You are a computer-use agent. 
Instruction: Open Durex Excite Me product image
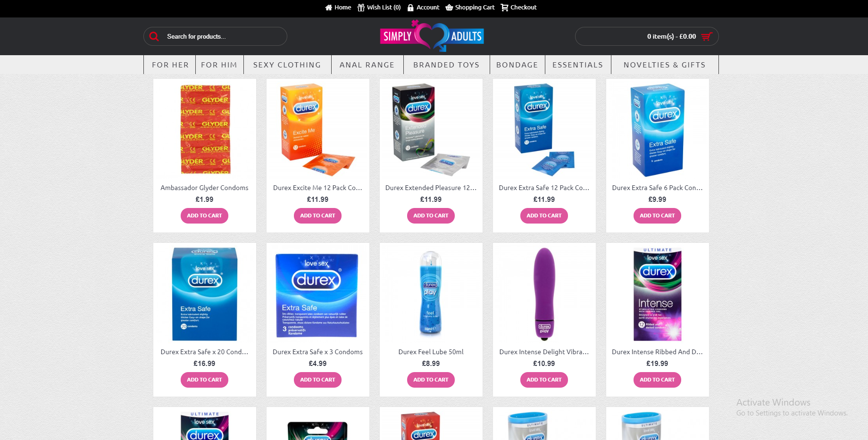click(x=317, y=130)
